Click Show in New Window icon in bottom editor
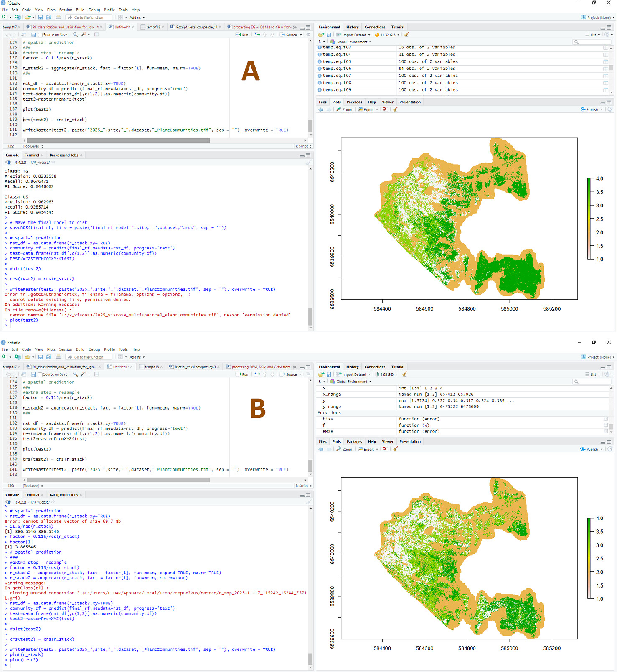This screenshot has height=672, width=617. pyautogui.click(x=24, y=374)
